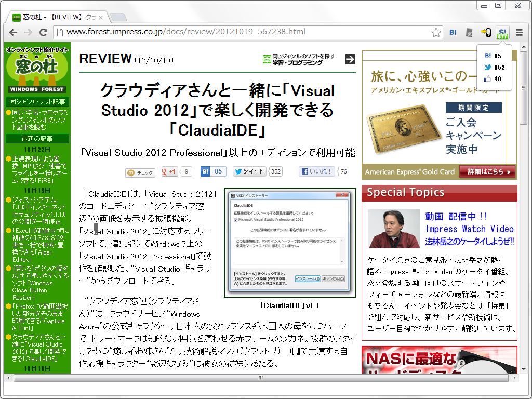Click the Hatena B! toolbar extension icon
This screenshot has width=532, height=399.
tap(452, 32)
